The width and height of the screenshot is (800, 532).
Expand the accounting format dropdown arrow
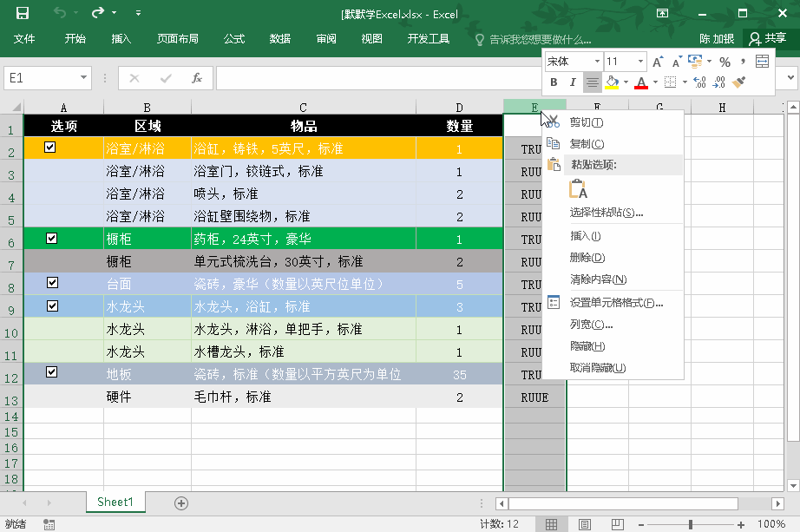pyautogui.click(x=709, y=62)
